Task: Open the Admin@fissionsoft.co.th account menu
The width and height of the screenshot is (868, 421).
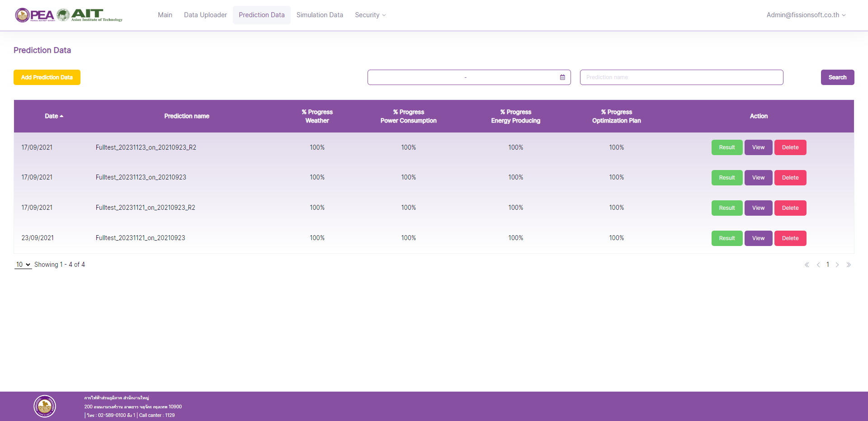Action: [x=806, y=15]
